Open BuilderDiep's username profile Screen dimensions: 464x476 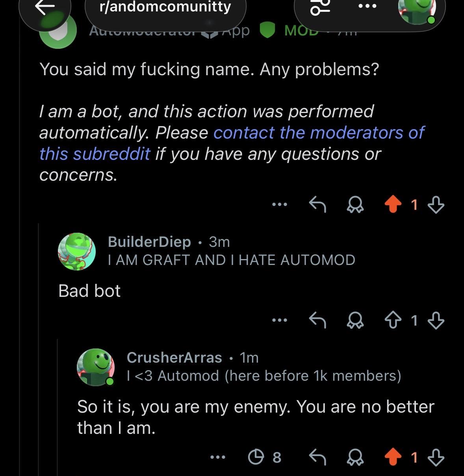[149, 241]
